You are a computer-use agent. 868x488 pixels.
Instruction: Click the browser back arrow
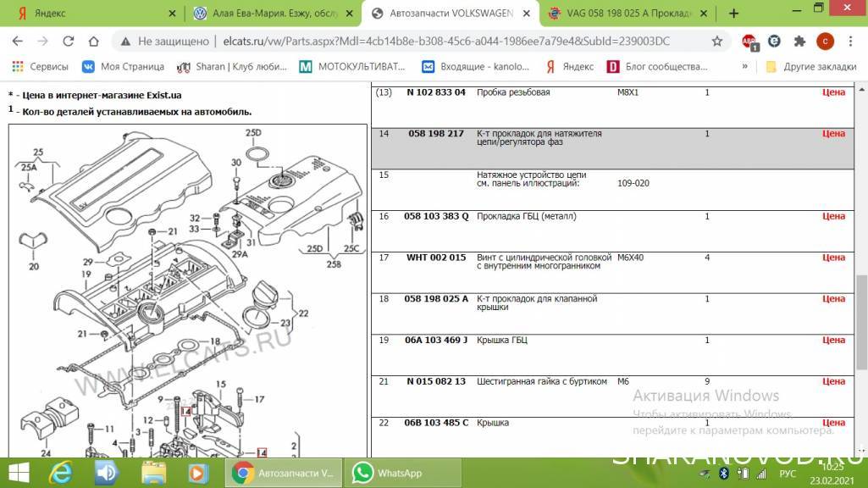click(x=19, y=41)
